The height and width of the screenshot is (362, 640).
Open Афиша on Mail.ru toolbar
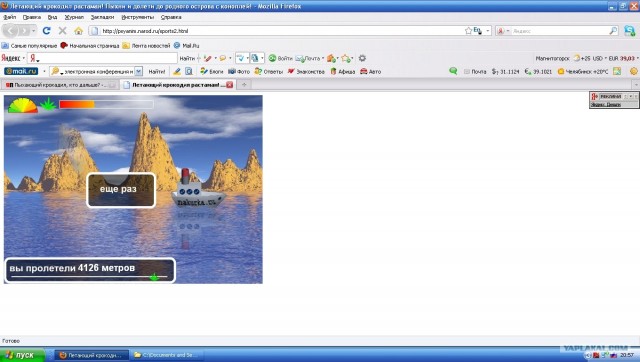342,71
